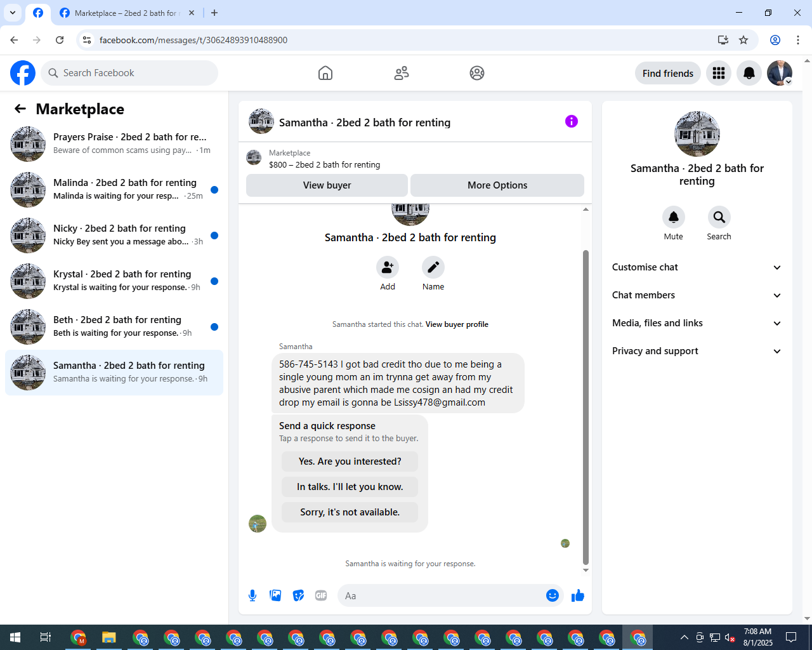The image size is (812, 650).
Task: Send quick reply 'Sorry, it's not available.'
Action: [350, 512]
